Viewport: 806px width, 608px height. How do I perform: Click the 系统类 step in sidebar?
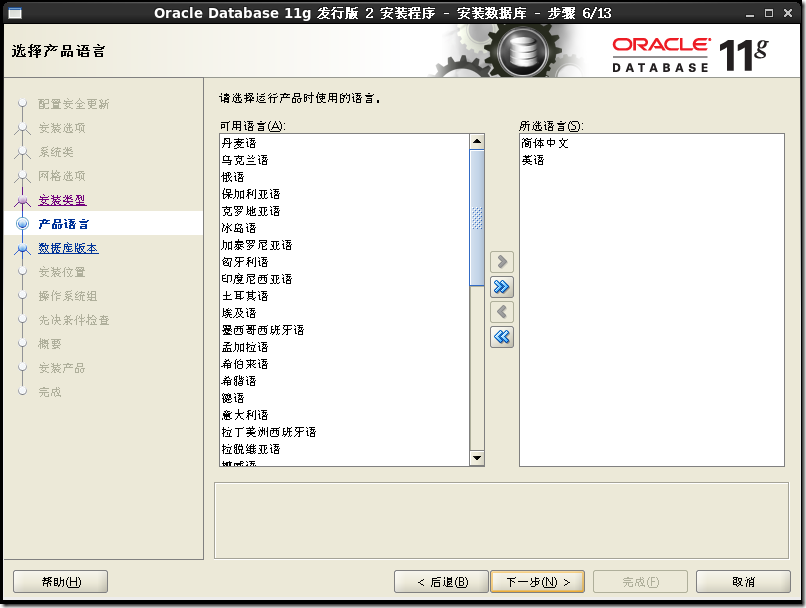click(x=56, y=152)
